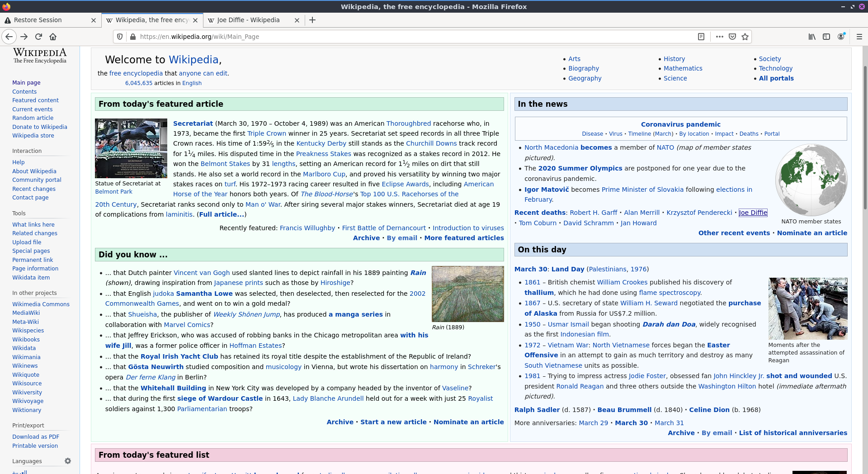Open the Full article link for Secretariat
This screenshot has width=868, height=474.
coord(222,214)
